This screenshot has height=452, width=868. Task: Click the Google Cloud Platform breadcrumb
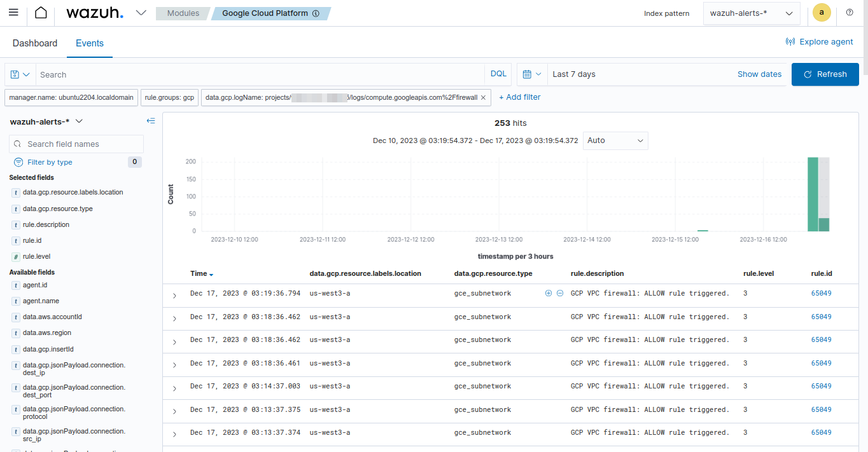tap(270, 13)
